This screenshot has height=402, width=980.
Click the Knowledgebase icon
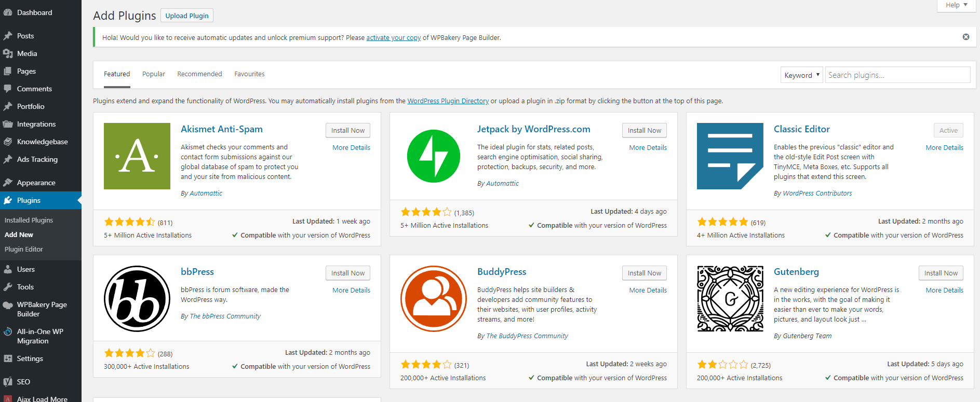pos(8,142)
